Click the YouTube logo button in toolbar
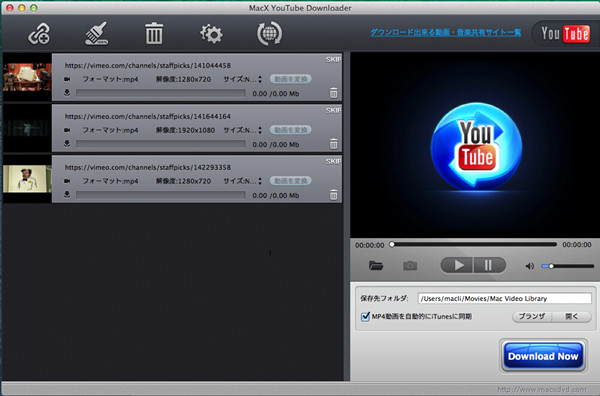The image size is (600, 396). pos(565,34)
